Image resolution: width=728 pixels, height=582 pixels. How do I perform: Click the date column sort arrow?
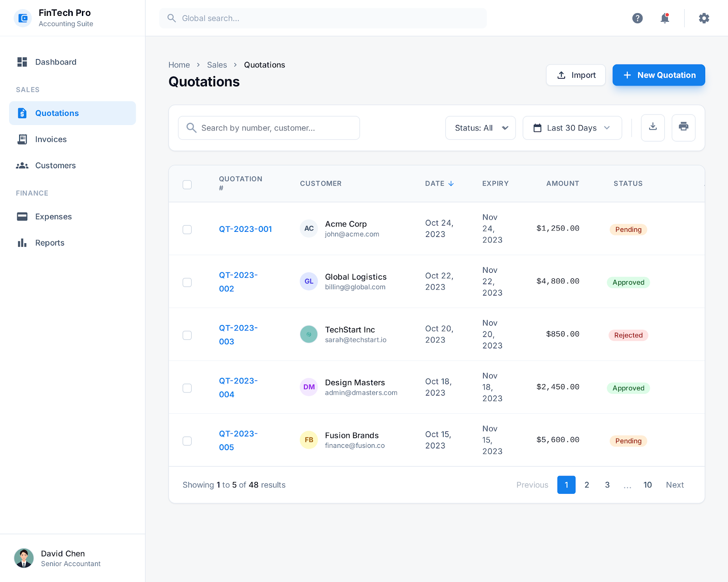(451, 184)
